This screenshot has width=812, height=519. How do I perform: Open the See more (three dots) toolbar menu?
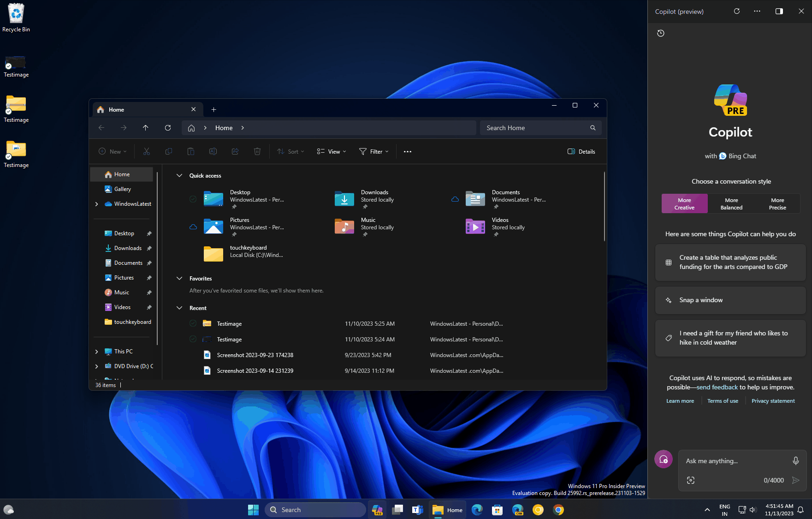pos(408,151)
